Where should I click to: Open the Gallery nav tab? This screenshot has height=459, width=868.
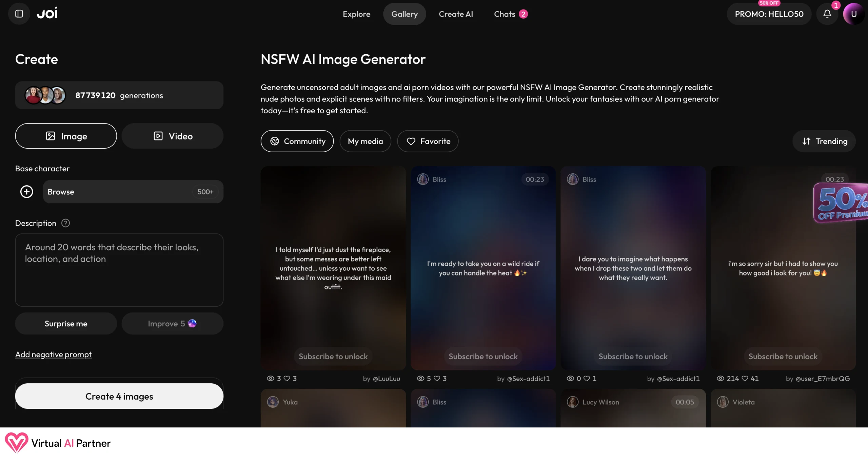(x=405, y=14)
